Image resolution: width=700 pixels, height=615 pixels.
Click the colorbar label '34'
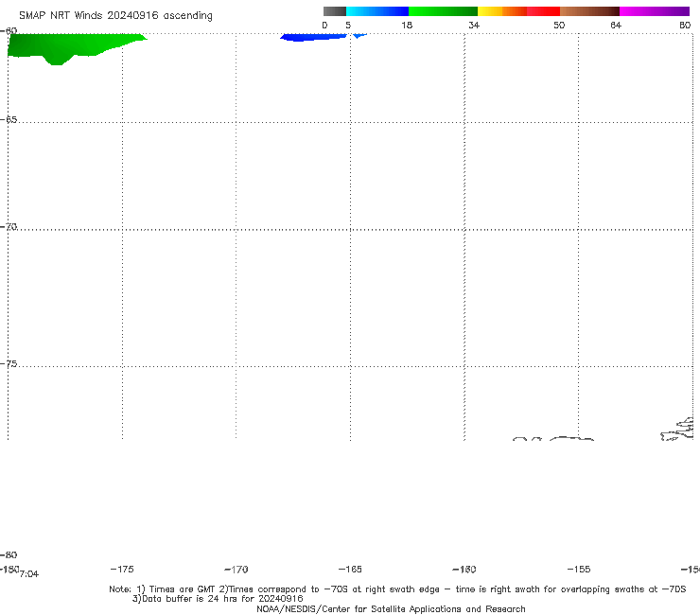[474, 25]
